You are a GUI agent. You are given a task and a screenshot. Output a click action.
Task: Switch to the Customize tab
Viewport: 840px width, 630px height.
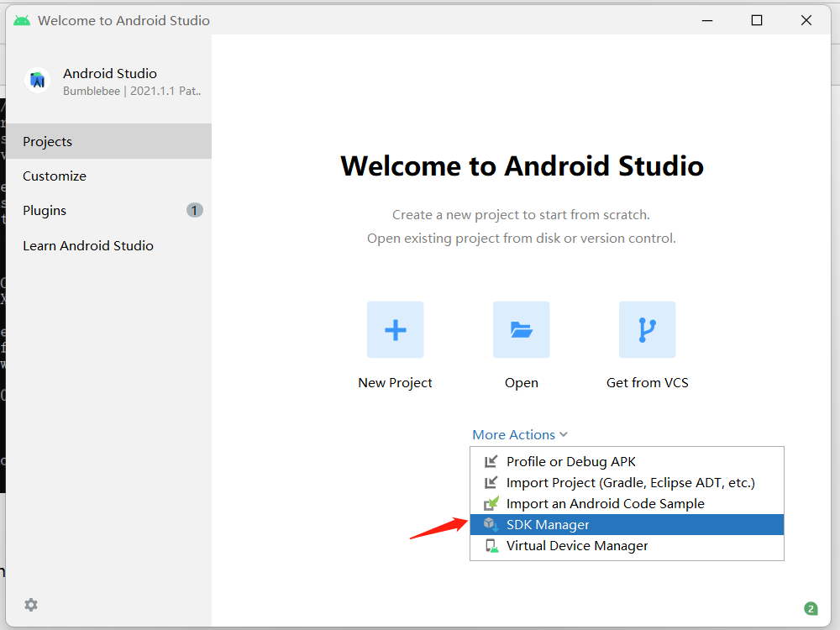(x=108, y=176)
